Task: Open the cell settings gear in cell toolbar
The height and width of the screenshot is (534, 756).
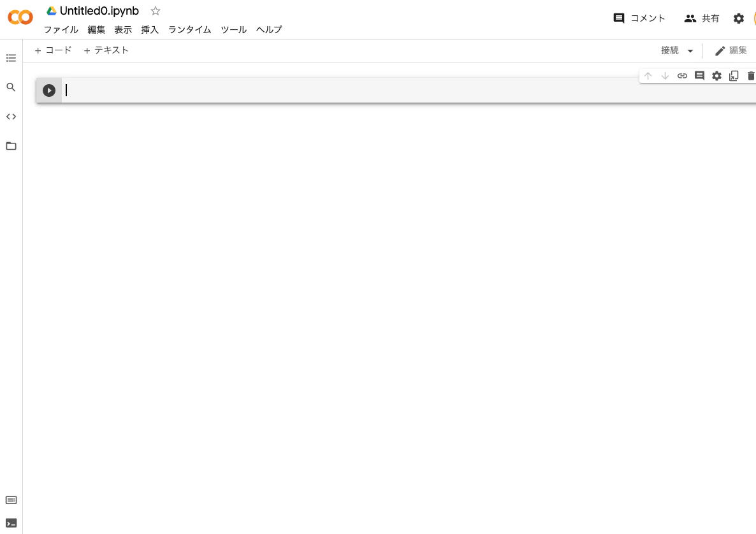Action: pos(717,76)
